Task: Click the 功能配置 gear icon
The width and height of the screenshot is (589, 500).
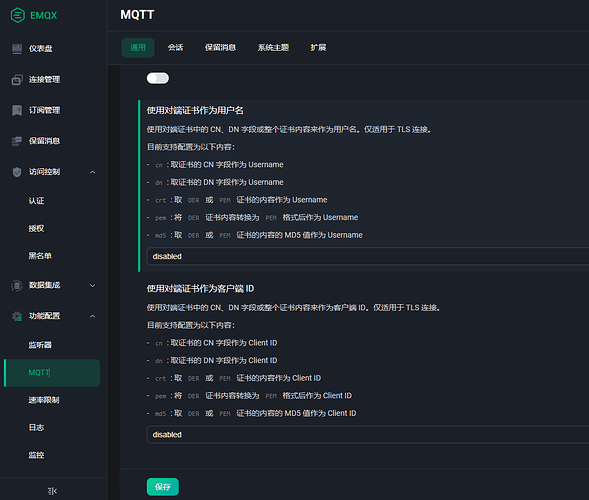Action: (17, 316)
